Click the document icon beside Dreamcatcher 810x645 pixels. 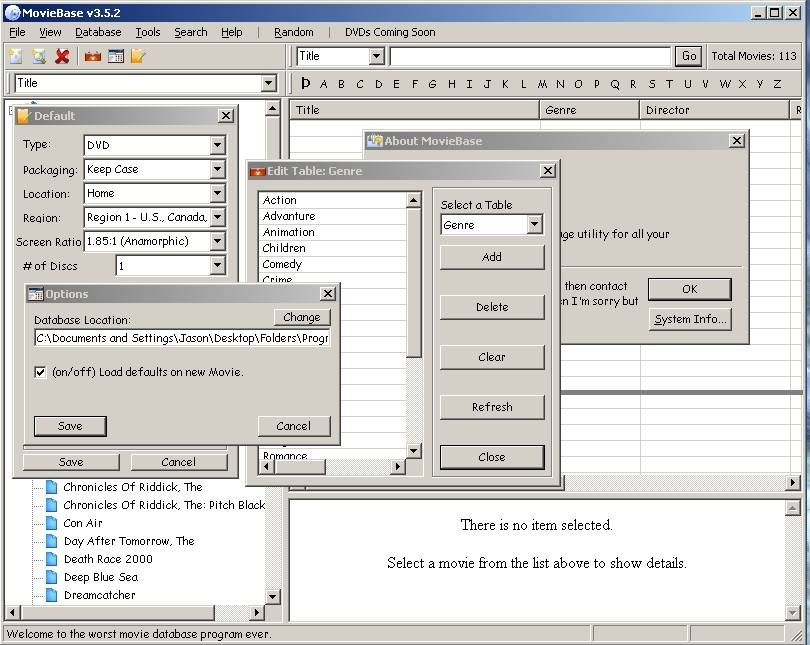[x=51, y=595]
